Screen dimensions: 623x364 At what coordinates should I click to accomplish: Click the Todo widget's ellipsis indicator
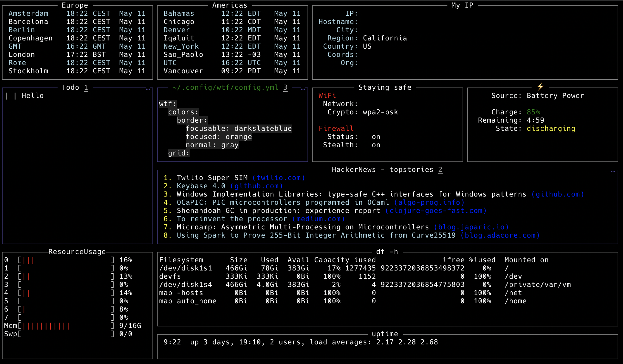(148, 89)
